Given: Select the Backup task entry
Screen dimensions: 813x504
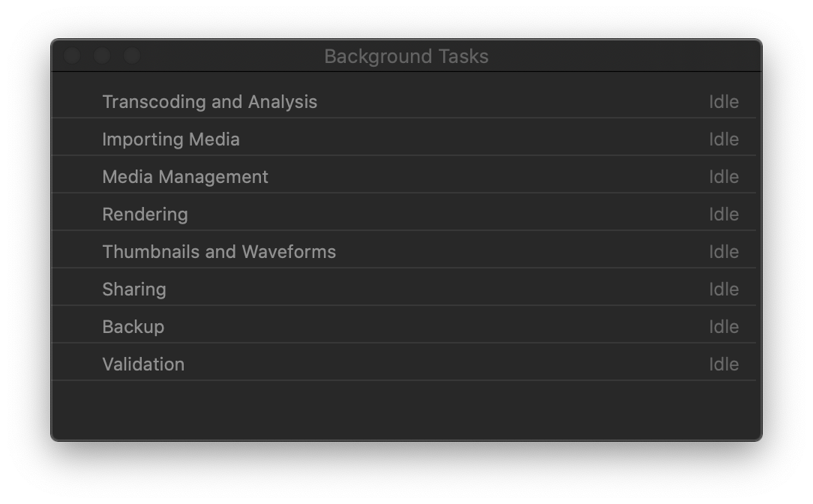Looking at the screenshot, I should [133, 327].
